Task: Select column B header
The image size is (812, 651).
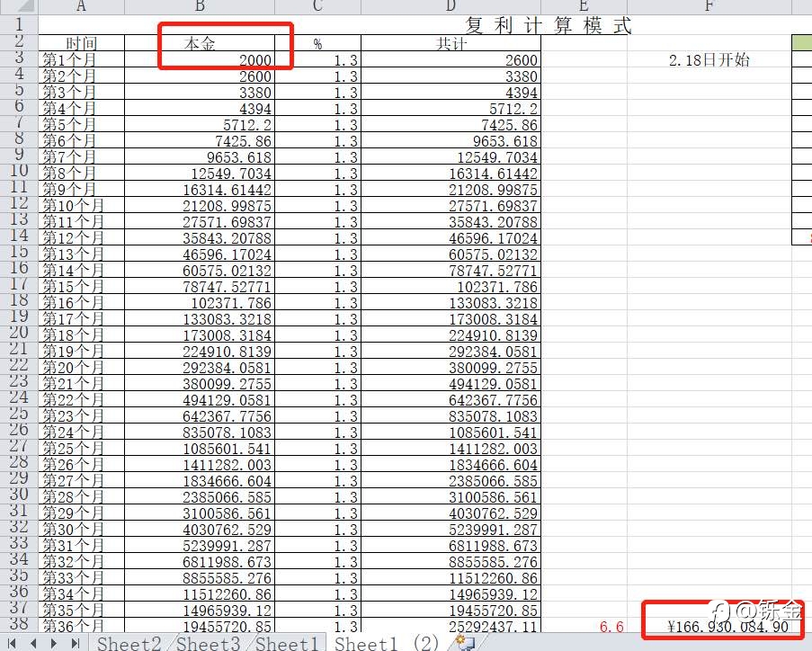Action: (x=200, y=6)
